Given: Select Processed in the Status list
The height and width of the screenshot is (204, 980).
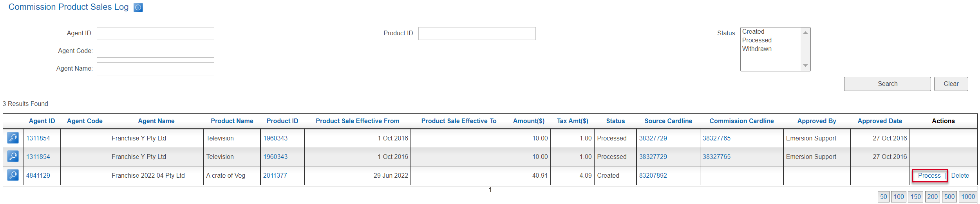Looking at the screenshot, I should click(756, 40).
